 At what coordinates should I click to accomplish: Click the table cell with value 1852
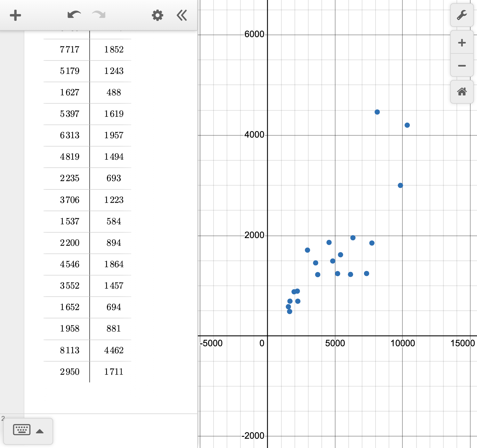114,49
